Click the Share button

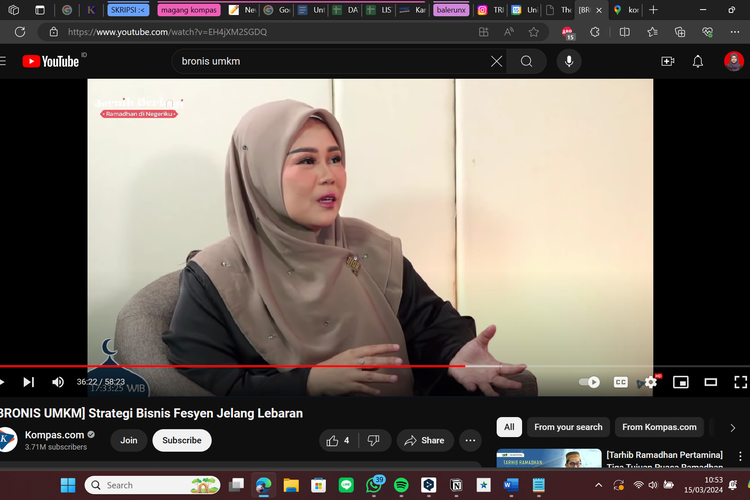tap(425, 440)
